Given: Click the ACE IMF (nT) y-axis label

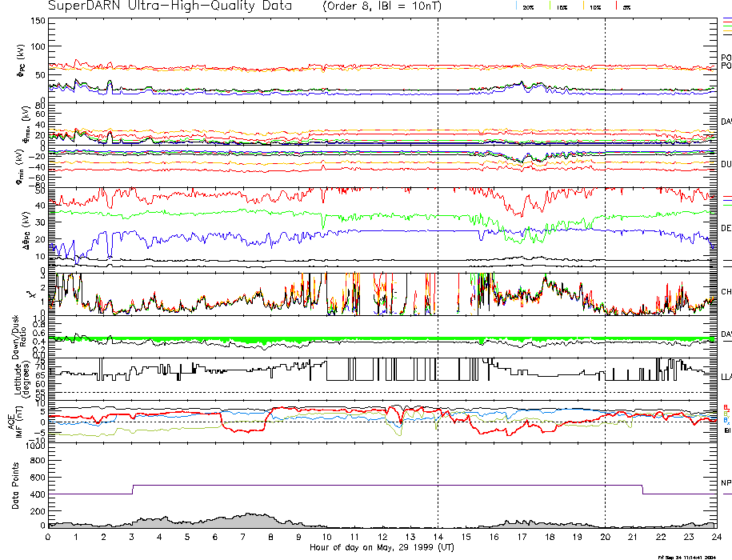Looking at the screenshot, I should coord(18,419).
